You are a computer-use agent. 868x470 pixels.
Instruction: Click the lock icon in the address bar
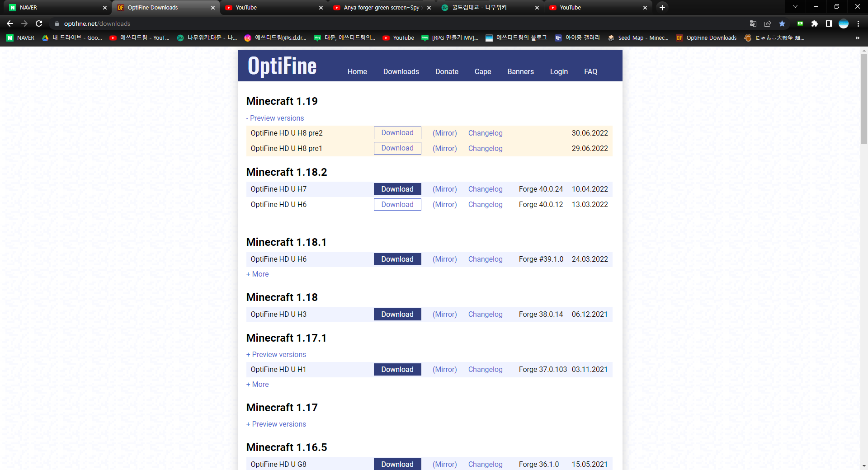(x=57, y=23)
